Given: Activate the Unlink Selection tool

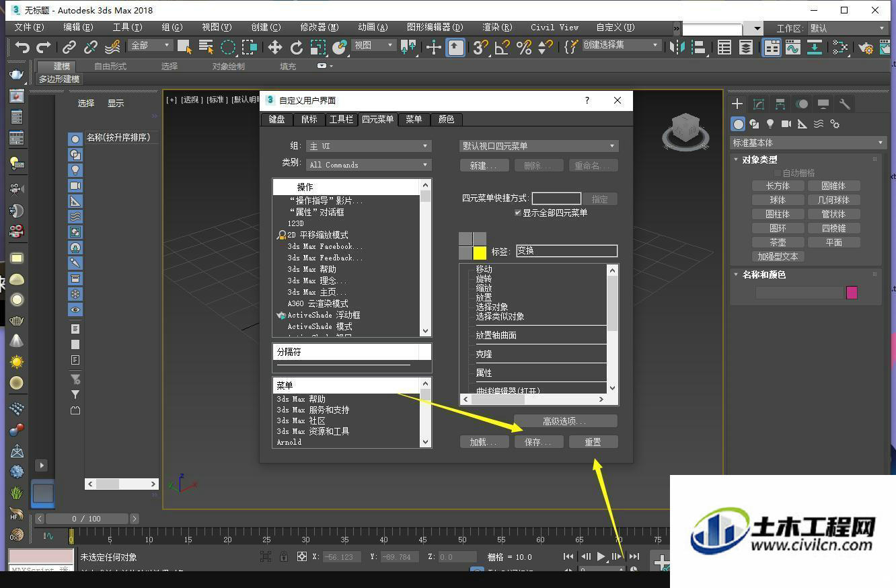Looking at the screenshot, I should click(x=91, y=47).
